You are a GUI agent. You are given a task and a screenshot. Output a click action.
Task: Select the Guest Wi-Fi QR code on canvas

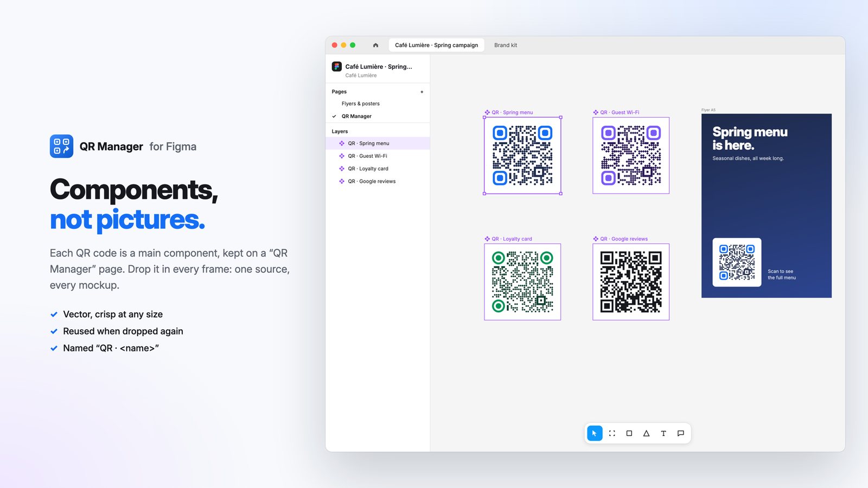(631, 156)
